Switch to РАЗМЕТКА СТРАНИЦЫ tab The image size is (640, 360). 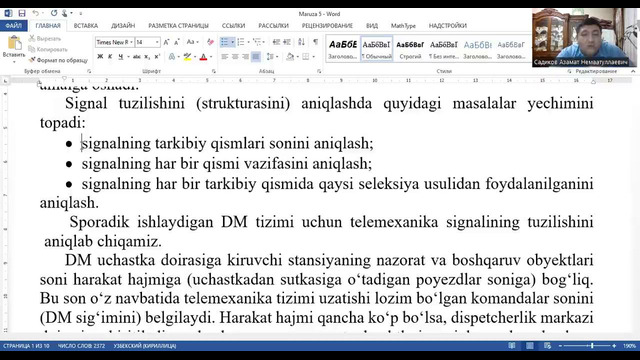click(x=178, y=25)
